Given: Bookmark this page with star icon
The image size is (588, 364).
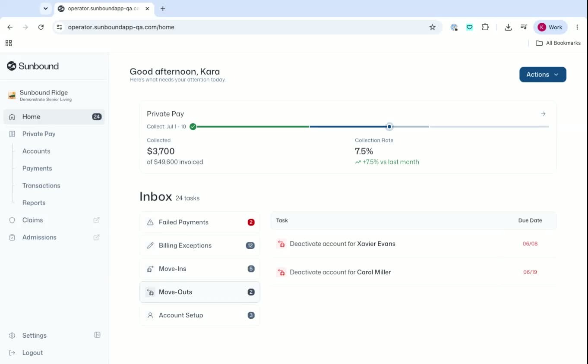Looking at the screenshot, I should point(432,27).
